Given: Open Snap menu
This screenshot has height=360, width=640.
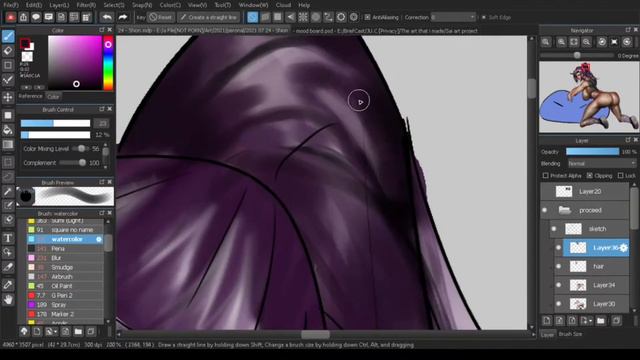Looking at the screenshot, I should 142,5.
